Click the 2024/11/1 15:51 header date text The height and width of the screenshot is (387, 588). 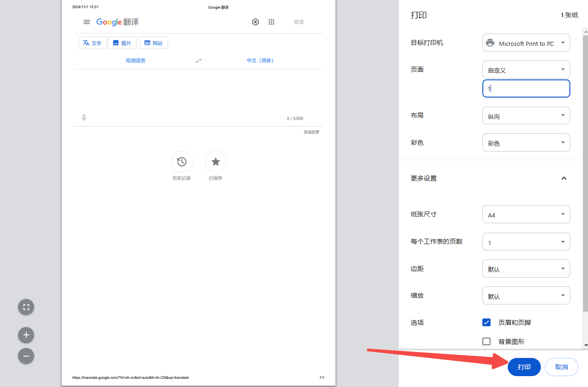click(85, 7)
